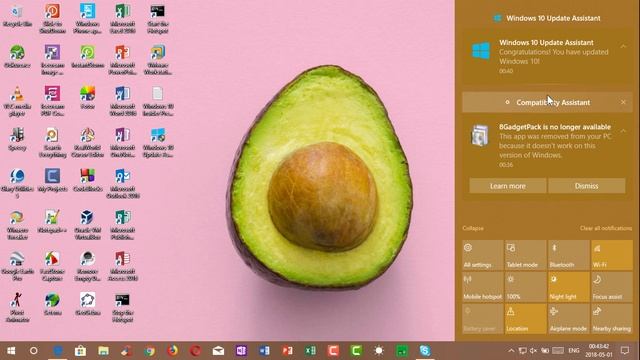Open Notepad++ desktop shortcut

(52, 222)
